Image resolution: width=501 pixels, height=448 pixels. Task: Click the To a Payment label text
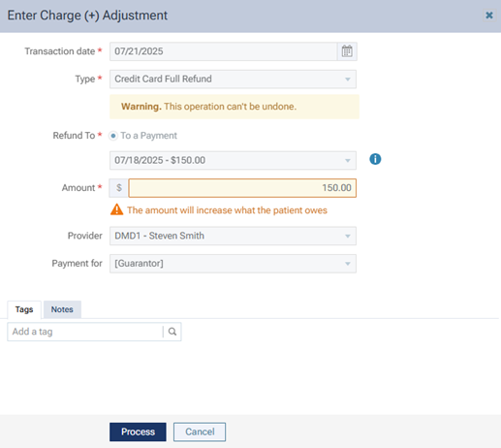[x=148, y=136]
